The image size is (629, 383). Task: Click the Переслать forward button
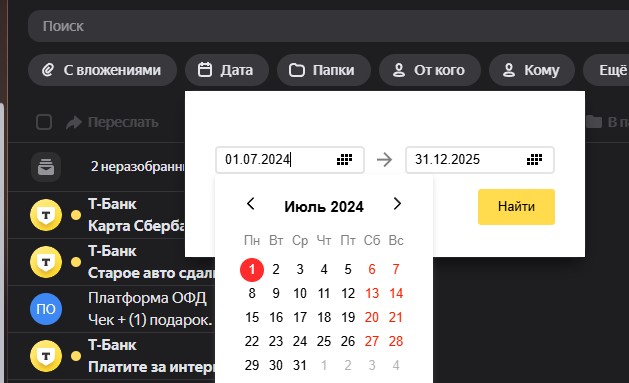point(112,122)
